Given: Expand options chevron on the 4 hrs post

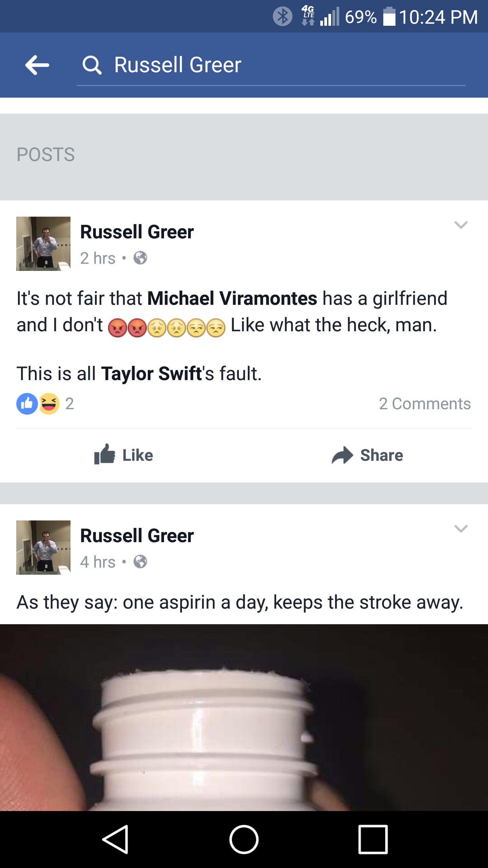Looking at the screenshot, I should (x=461, y=529).
